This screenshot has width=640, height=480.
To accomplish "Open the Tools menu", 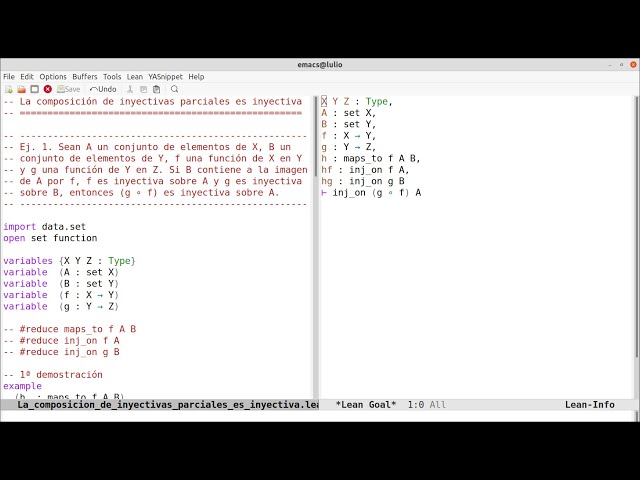I will click(112, 77).
